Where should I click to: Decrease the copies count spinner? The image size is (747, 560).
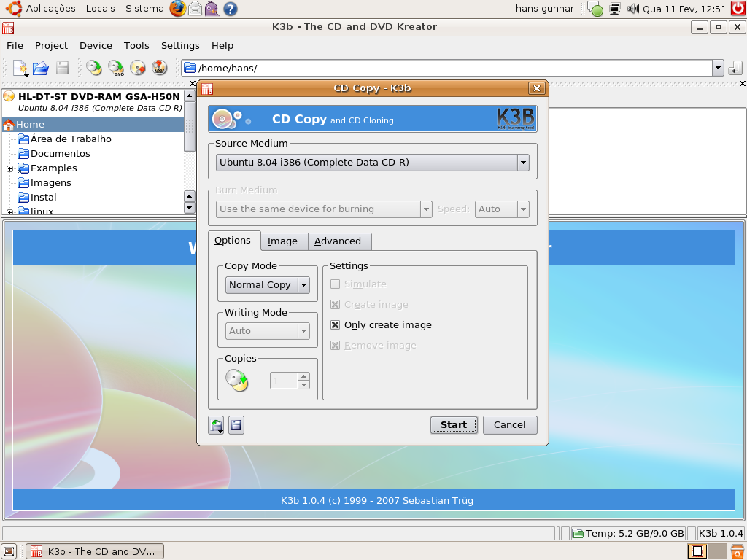(304, 385)
